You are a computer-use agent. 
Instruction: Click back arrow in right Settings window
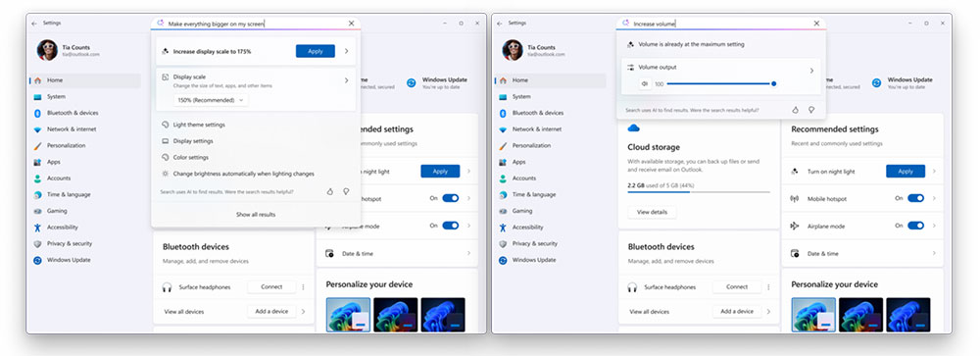(500, 24)
